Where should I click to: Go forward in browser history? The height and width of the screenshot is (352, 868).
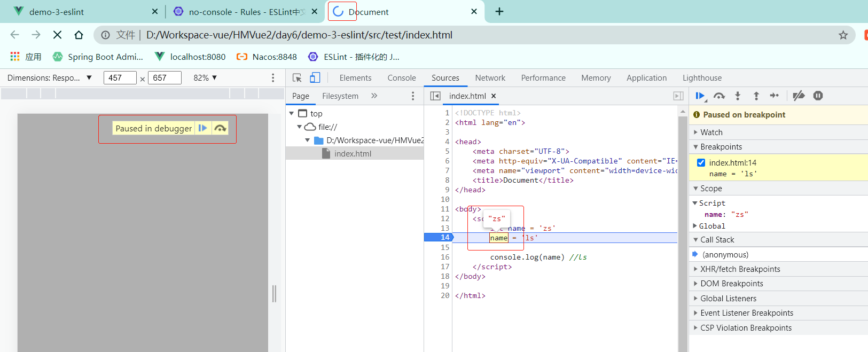click(36, 35)
